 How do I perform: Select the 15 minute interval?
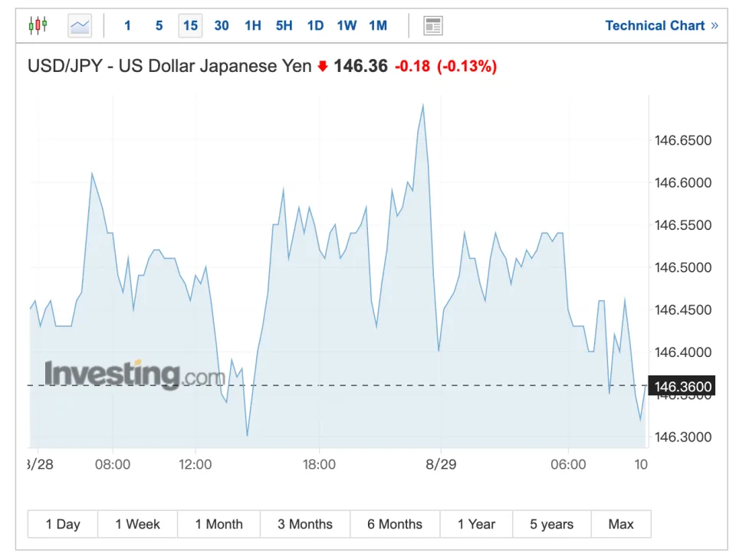tap(190, 25)
